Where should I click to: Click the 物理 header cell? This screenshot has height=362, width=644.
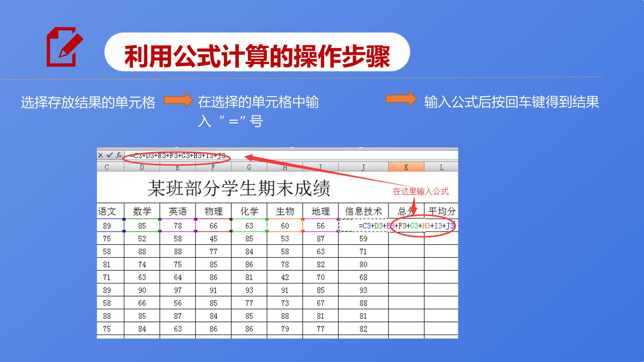[213, 211]
